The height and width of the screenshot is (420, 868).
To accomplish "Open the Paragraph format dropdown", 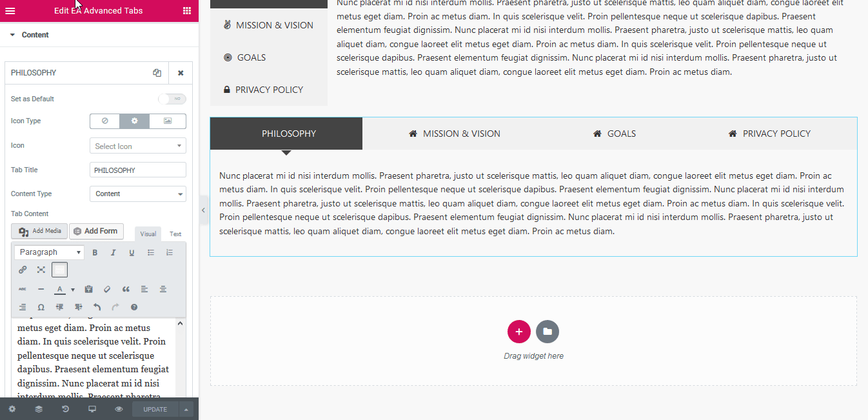I will (x=50, y=252).
